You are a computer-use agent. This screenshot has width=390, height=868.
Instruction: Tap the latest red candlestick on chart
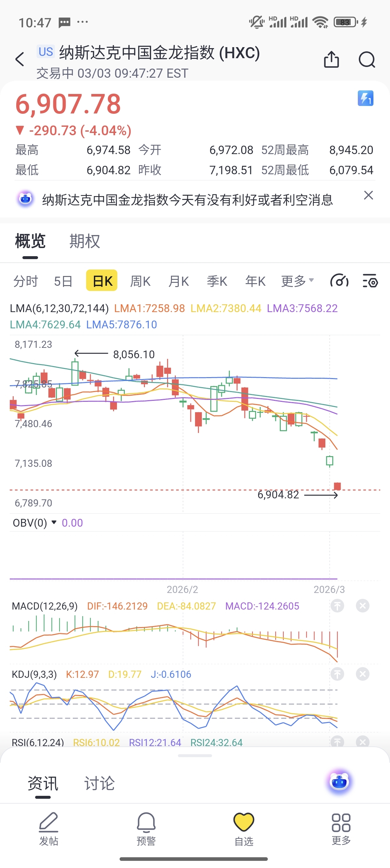coord(337,486)
